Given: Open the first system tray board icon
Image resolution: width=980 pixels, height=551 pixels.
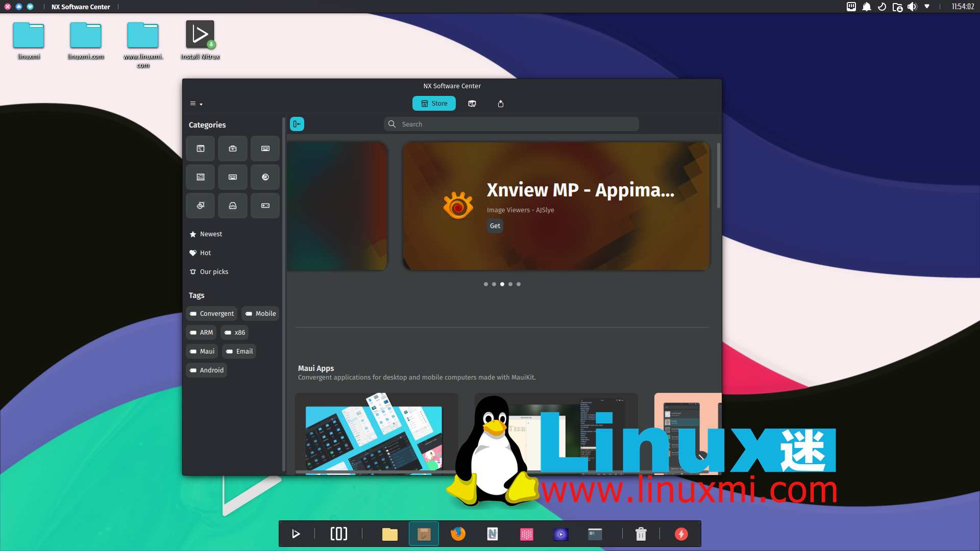Looking at the screenshot, I should click(x=851, y=7).
